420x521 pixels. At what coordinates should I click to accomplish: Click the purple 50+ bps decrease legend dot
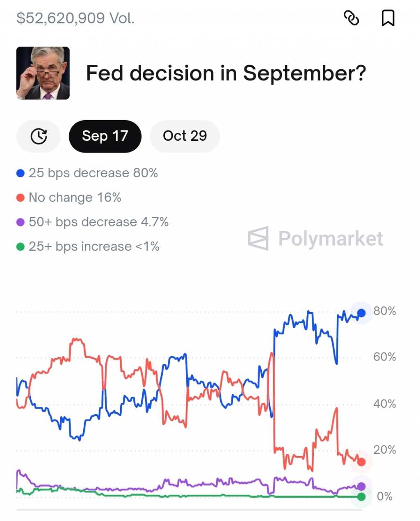click(x=21, y=222)
